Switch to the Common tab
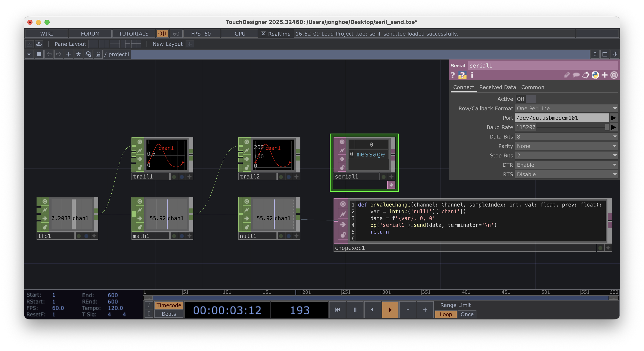644x351 pixels. coord(533,87)
